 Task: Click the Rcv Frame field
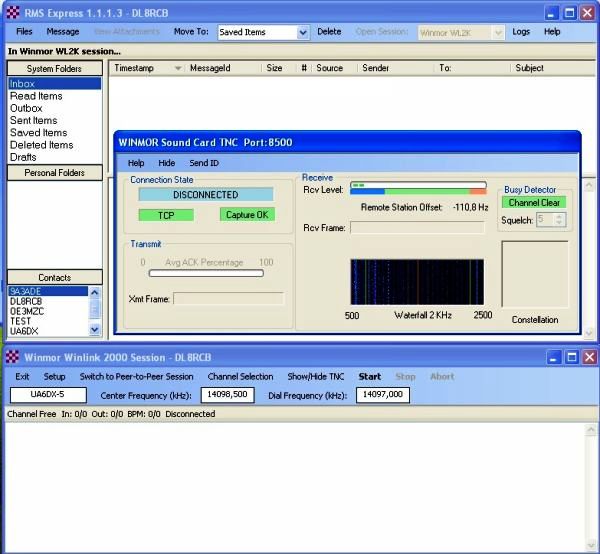pos(417,227)
